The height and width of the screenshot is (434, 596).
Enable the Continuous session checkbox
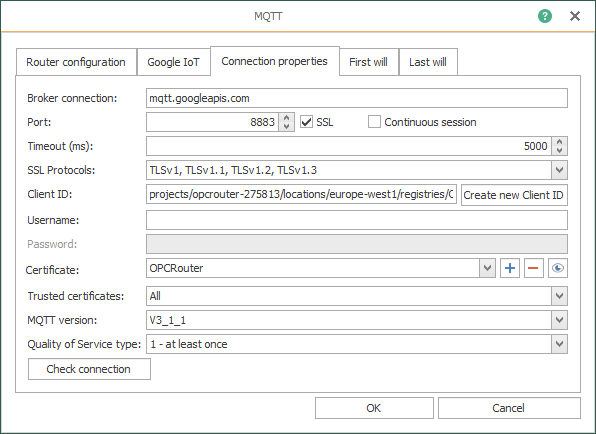point(374,122)
